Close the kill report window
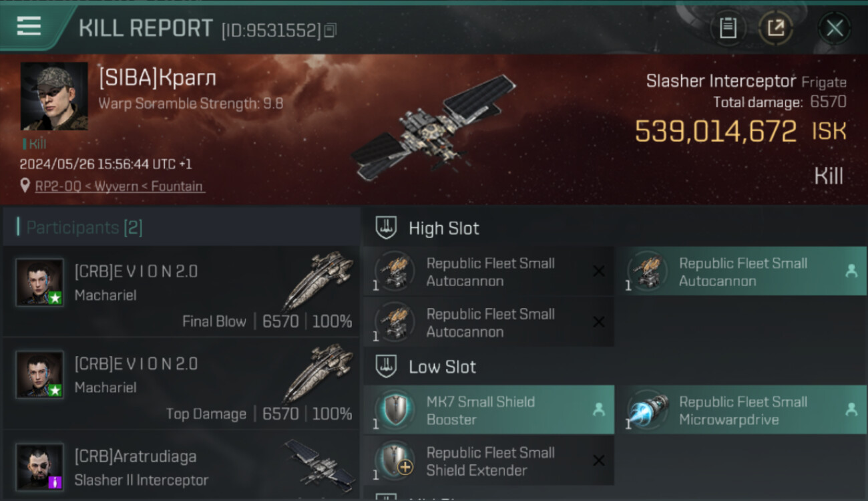The width and height of the screenshot is (868, 501). point(835,28)
